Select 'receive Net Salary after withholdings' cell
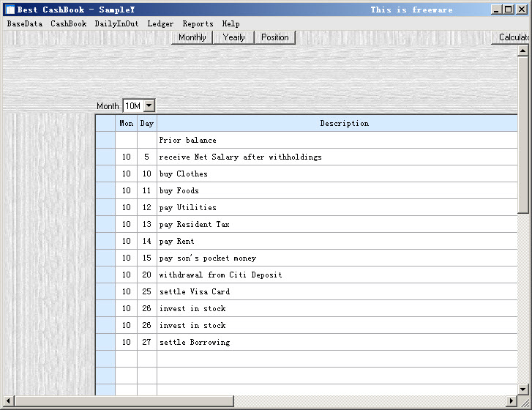This screenshot has width=532, height=410. [337, 157]
